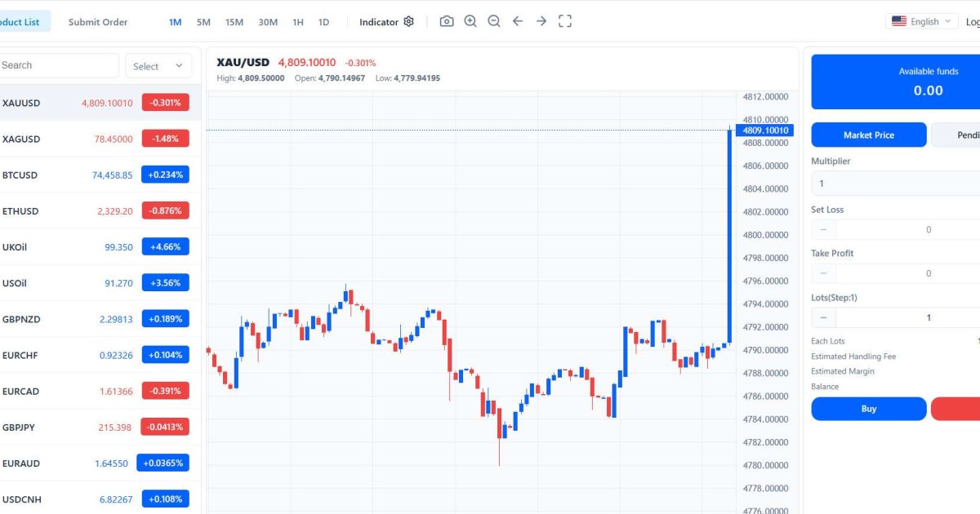This screenshot has width=980, height=514.
Task: Open Indicator settings gear
Action: pyautogui.click(x=409, y=22)
